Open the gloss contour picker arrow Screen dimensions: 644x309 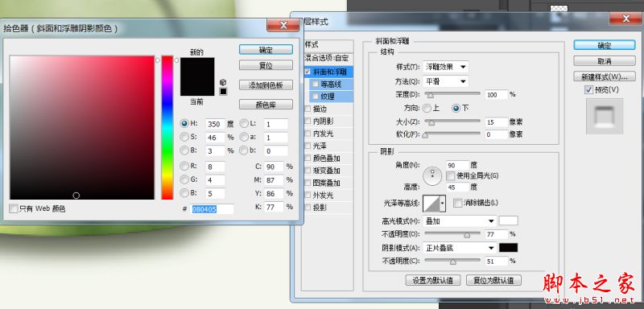click(x=442, y=203)
